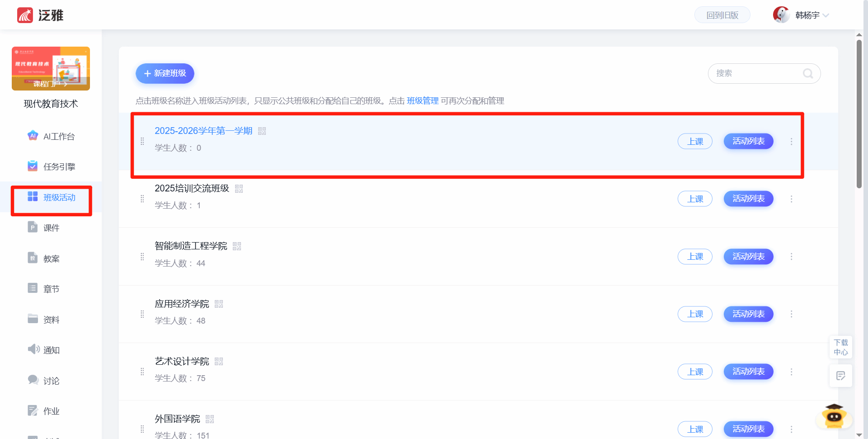Image resolution: width=868 pixels, height=439 pixels.
Task: Open 活动列表 for 应用经济学院
Action: 748,314
